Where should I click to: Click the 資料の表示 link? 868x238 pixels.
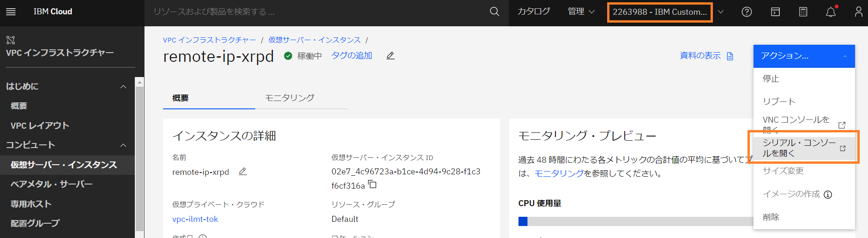(x=700, y=56)
